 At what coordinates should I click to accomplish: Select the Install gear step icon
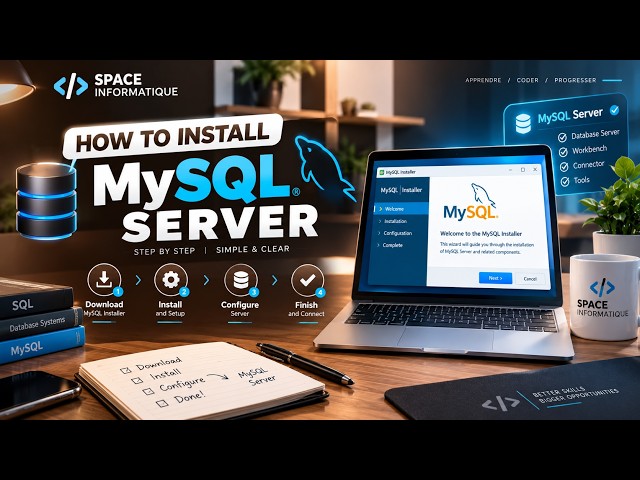pos(171,280)
